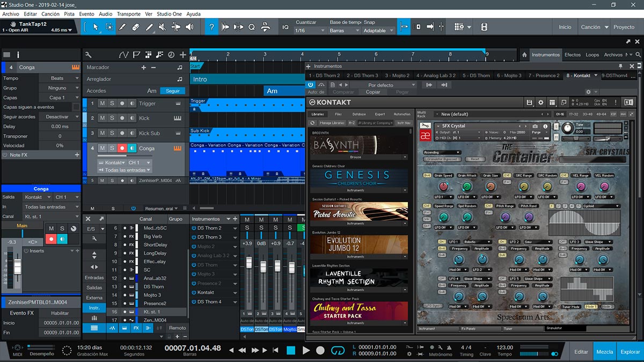Screen dimensions: 644x362
Task: Toggle the loop button in transport
Action: coord(337,350)
